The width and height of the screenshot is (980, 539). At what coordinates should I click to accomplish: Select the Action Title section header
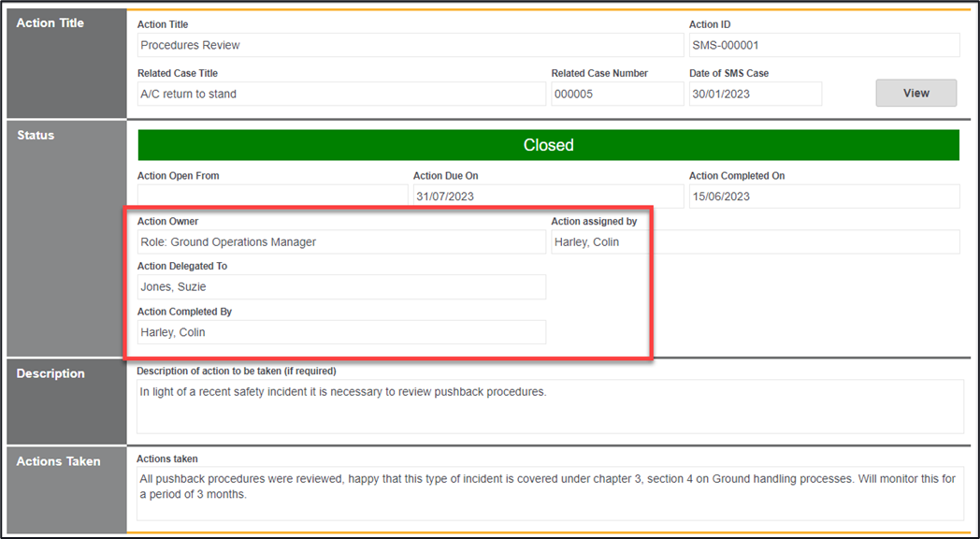click(x=50, y=23)
